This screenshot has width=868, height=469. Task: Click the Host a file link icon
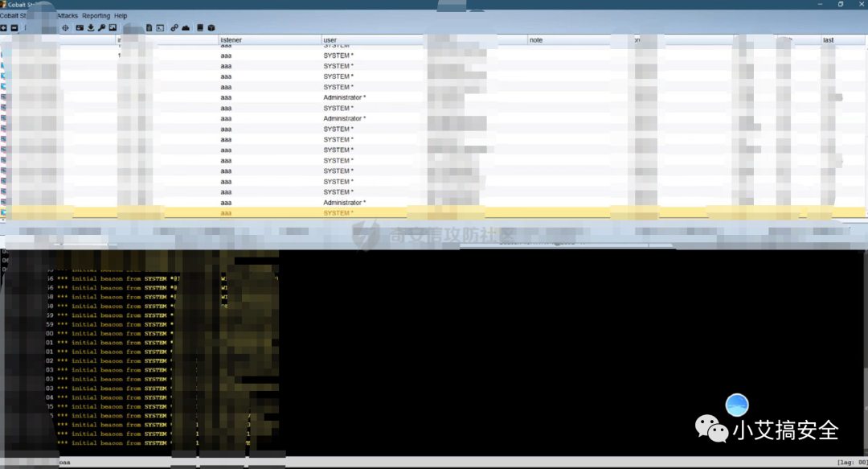click(174, 27)
